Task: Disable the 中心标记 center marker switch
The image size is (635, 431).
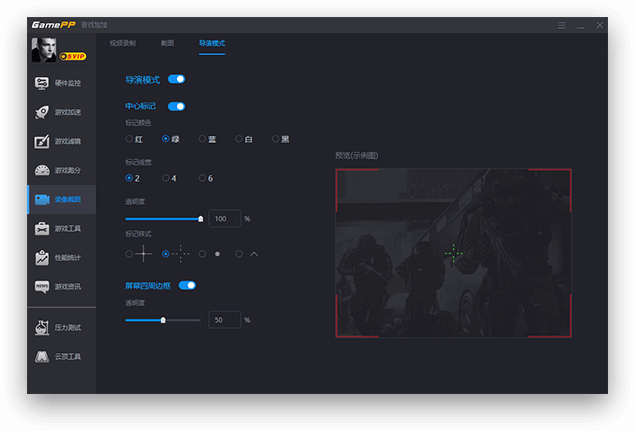Action: [x=176, y=106]
